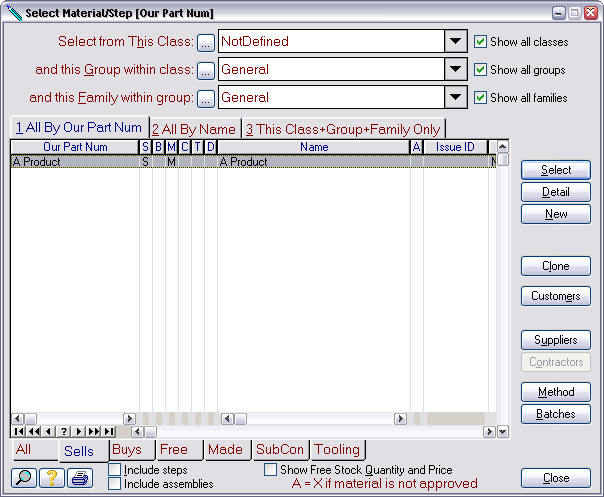Image resolution: width=604 pixels, height=497 pixels.
Task: Select the Buys filter tab
Action: click(132, 450)
